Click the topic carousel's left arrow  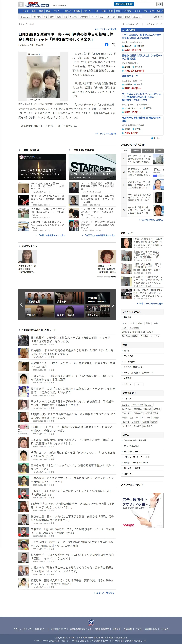coord(21,304)
